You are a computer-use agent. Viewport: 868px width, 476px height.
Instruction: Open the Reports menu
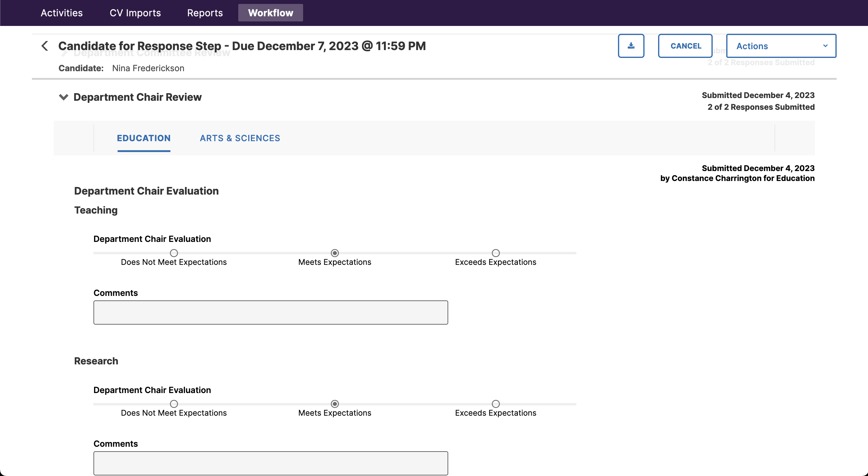point(205,13)
